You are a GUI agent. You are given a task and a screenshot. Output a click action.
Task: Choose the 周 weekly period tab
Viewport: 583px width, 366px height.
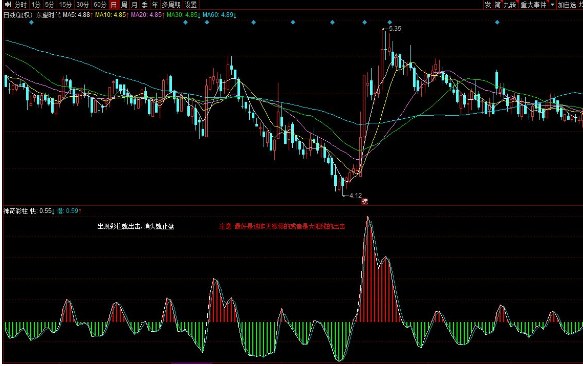pos(124,4)
